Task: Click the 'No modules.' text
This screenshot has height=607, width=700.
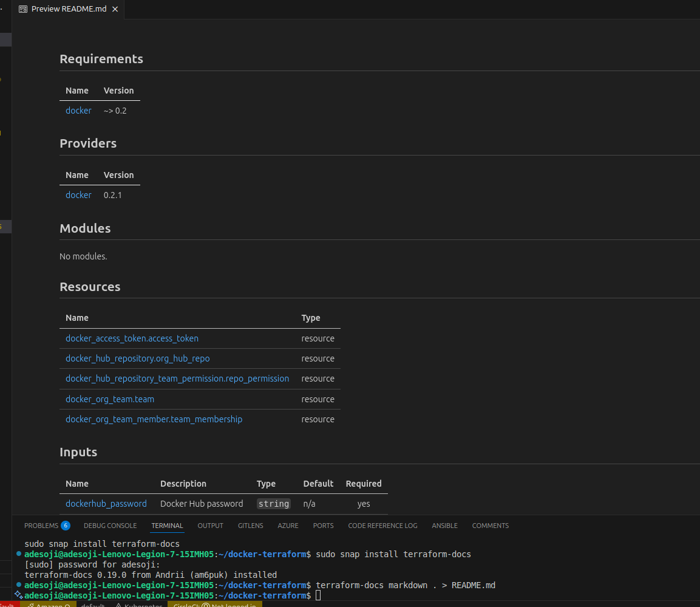Action: click(83, 256)
